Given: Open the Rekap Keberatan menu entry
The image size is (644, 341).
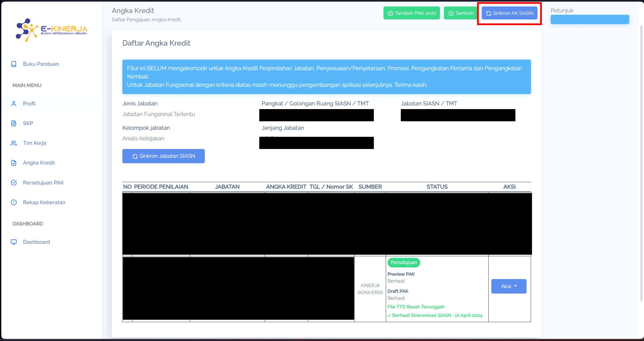Looking at the screenshot, I should pyautogui.click(x=44, y=202).
